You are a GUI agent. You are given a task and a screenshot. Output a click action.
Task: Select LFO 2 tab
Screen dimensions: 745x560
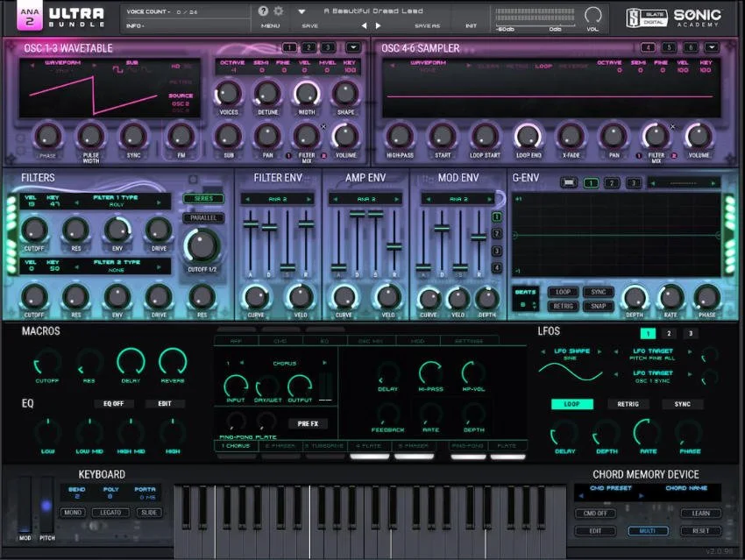coord(669,333)
